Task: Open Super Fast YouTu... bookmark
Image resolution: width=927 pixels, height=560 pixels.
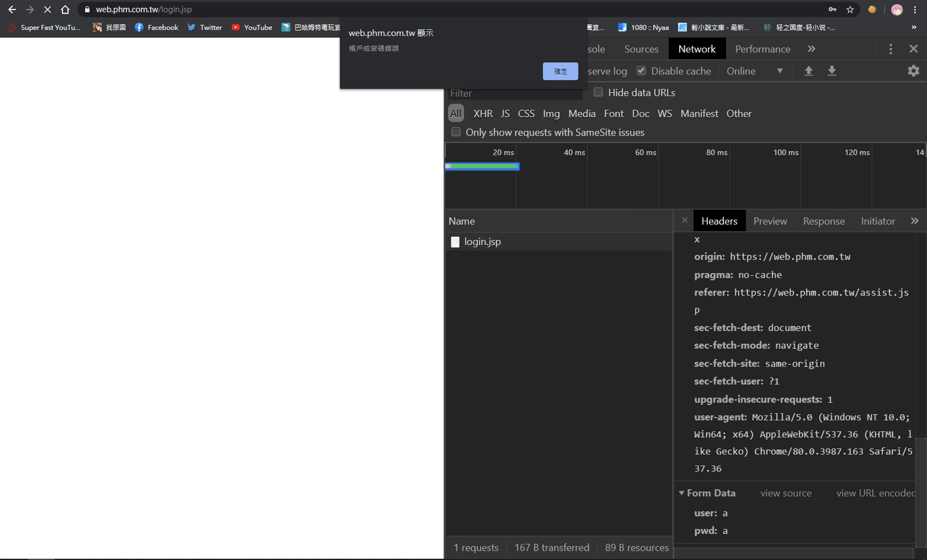Action: pyautogui.click(x=44, y=28)
